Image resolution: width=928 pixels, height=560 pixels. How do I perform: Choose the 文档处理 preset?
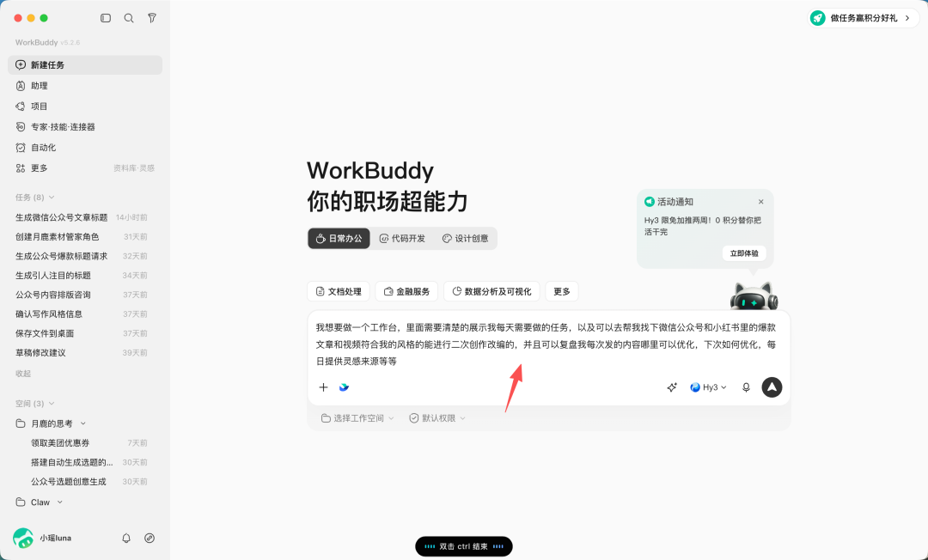click(339, 291)
